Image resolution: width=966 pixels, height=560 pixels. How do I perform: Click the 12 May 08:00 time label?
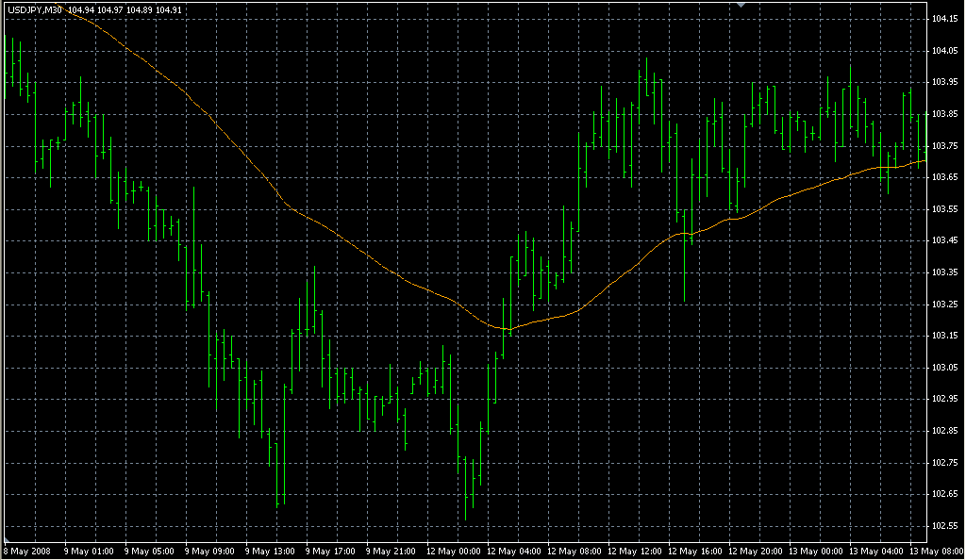click(574, 550)
